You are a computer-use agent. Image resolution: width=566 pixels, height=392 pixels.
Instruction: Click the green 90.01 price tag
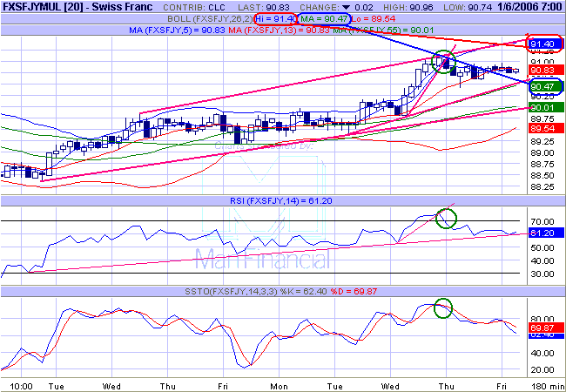(x=545, y=107)
